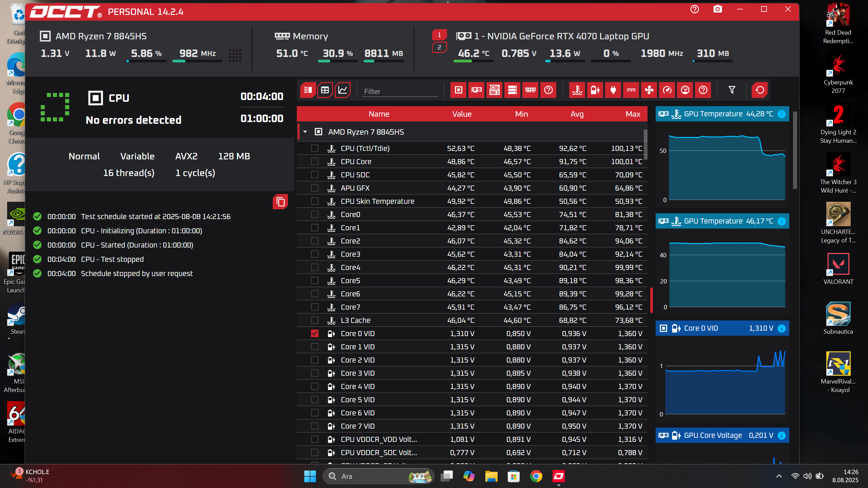Show fan sensors only
868x488 pixels.
point(649,90)
